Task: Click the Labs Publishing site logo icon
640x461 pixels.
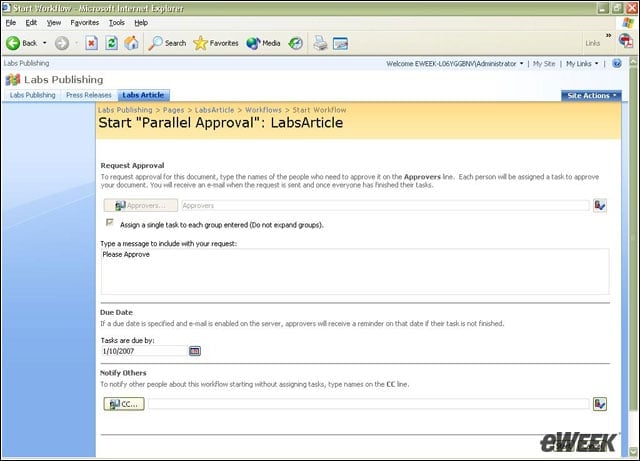Action: point(13,80)
